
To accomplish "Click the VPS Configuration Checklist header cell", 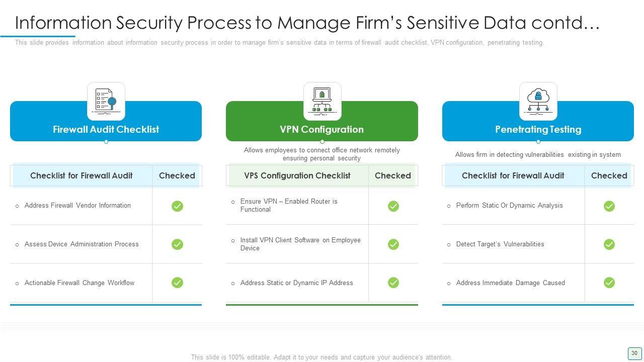I will pyautogui.click(x=297, y=175).
